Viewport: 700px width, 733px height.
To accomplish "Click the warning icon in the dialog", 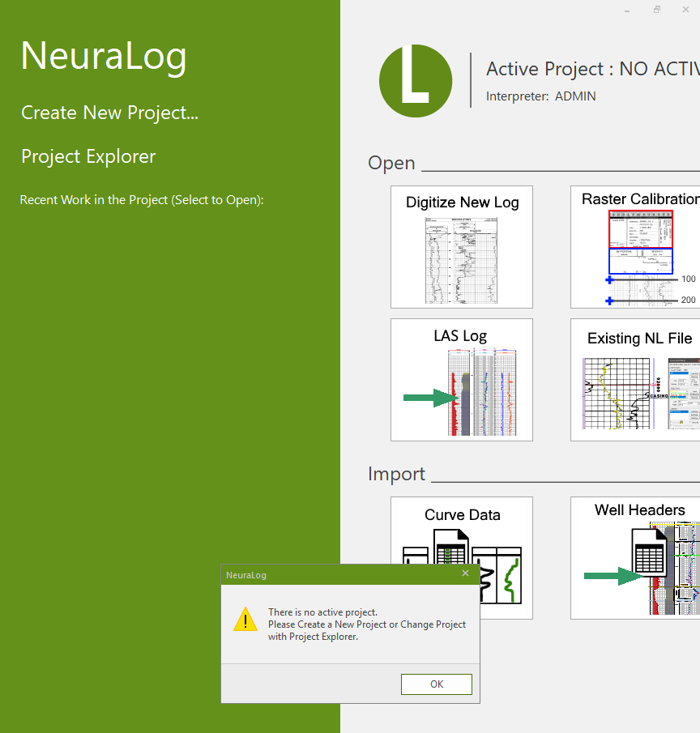I will coord(245,620).
